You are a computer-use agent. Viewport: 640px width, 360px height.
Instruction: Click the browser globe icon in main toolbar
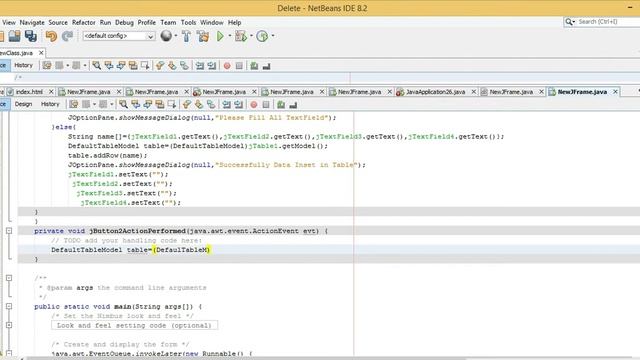(166, 36)
